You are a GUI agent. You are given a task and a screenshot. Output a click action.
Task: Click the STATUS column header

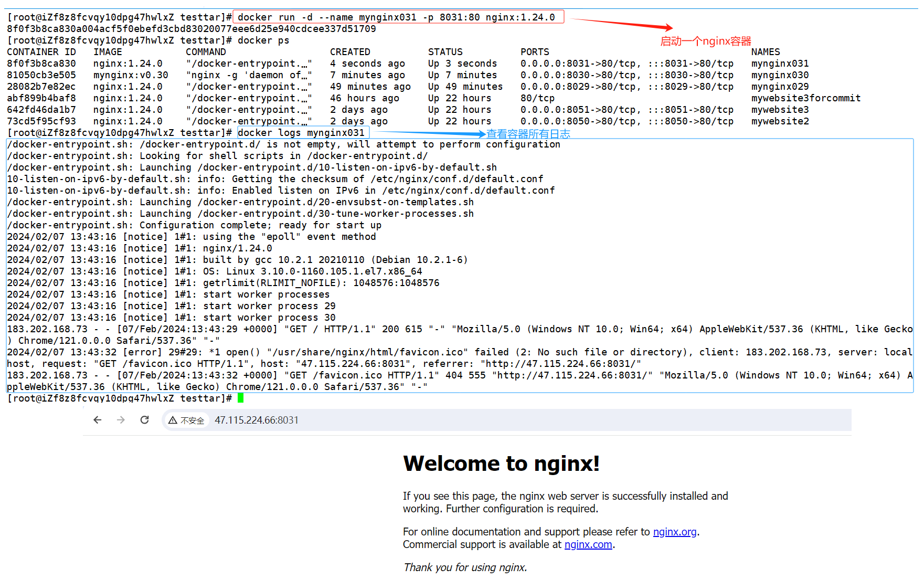coord(445,52)
